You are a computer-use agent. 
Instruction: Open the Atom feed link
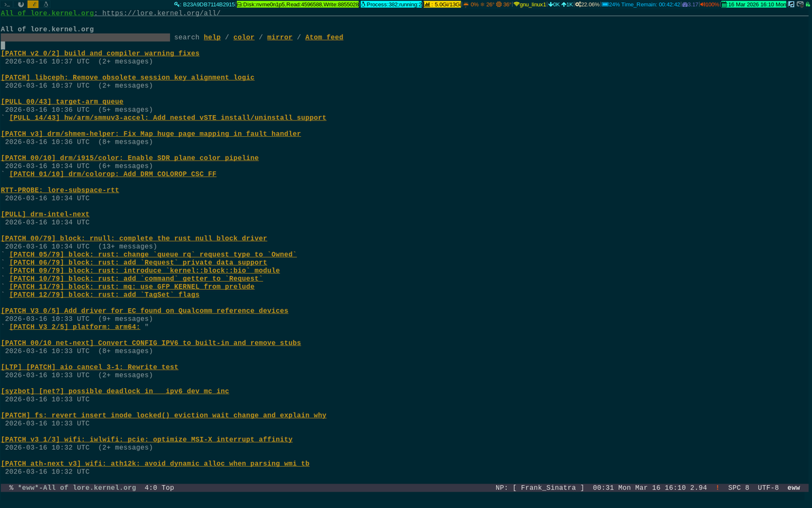click(324, 37)
